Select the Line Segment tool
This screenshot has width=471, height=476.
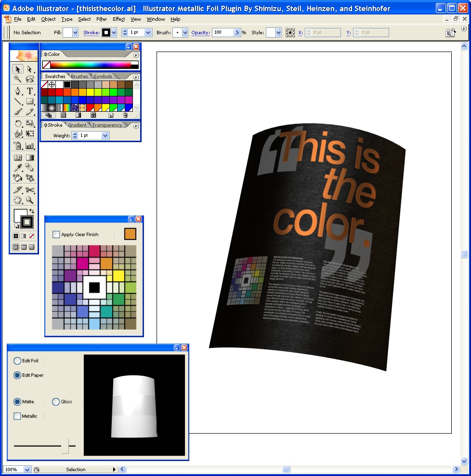pyautogui.click(x=18, y=101)
